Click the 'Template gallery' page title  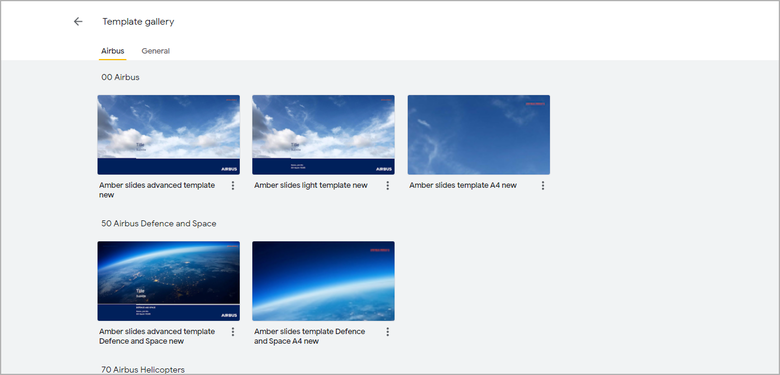click(138, 21)
